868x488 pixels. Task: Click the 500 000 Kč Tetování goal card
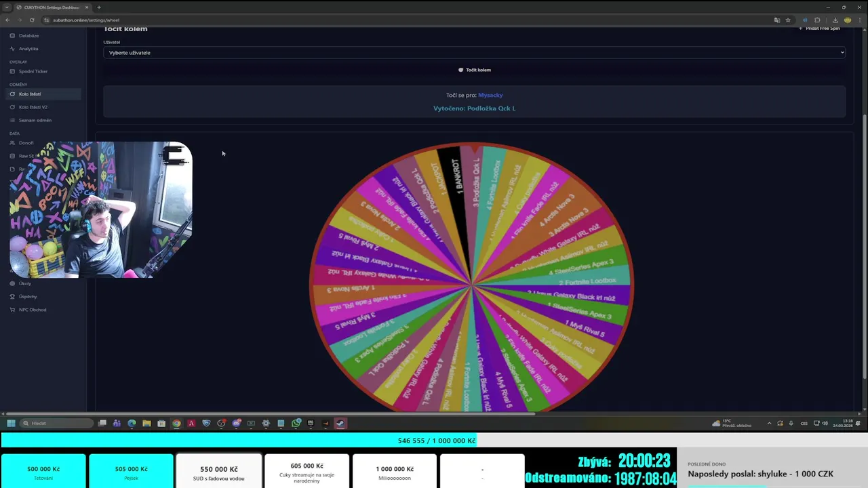(x=43, y=471)
